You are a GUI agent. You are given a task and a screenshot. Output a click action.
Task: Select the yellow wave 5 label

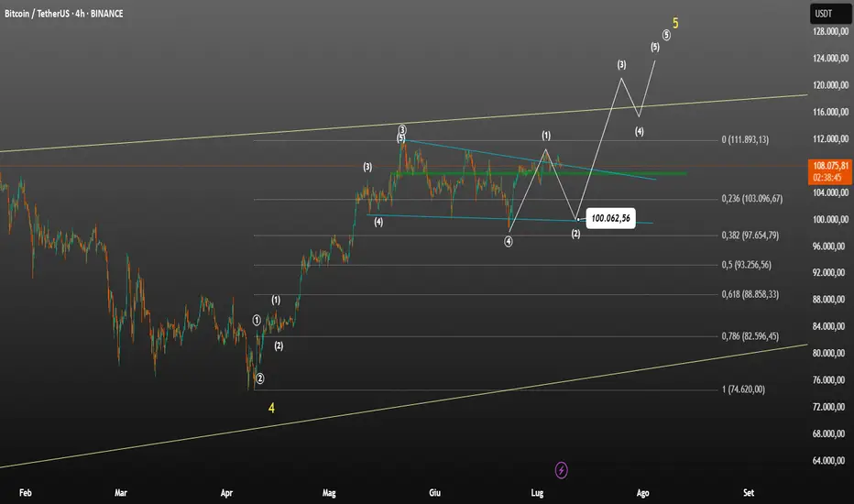pyautogui.click(x=675, y=24)
